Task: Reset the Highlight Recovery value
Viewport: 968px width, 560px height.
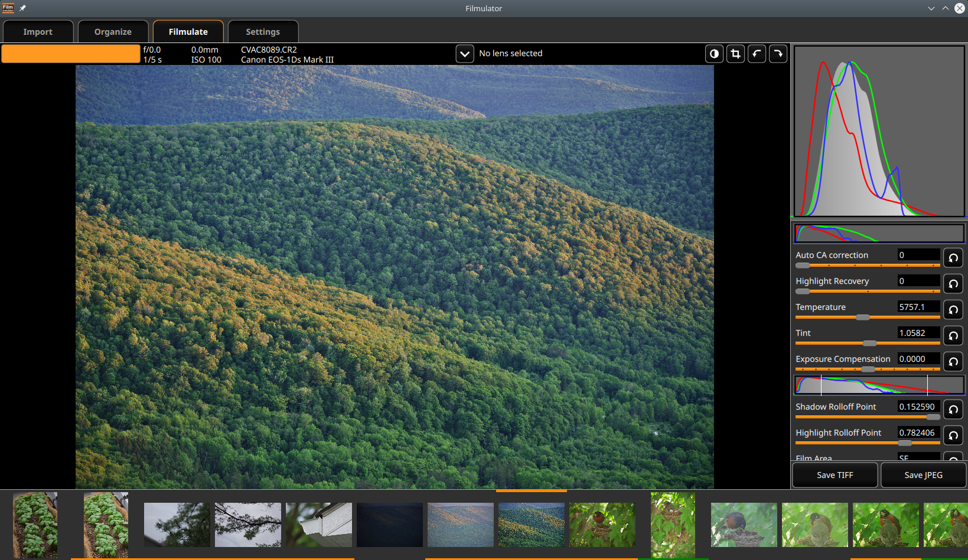Action: [x=953, y=283]
